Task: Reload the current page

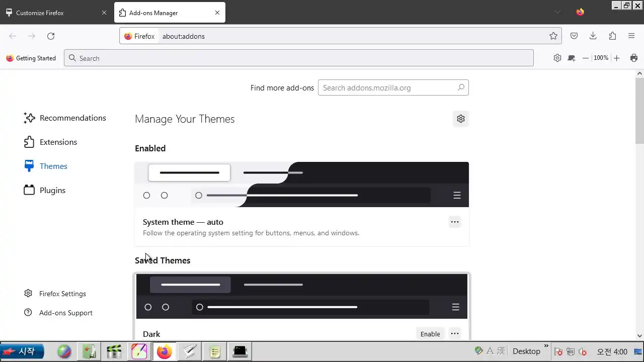Action: (51, 36)
